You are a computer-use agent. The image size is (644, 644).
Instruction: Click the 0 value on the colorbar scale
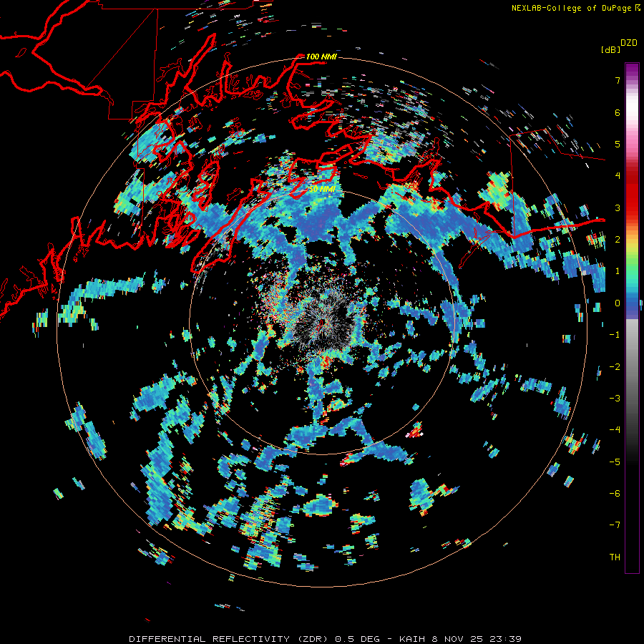[x=618, y=303]
